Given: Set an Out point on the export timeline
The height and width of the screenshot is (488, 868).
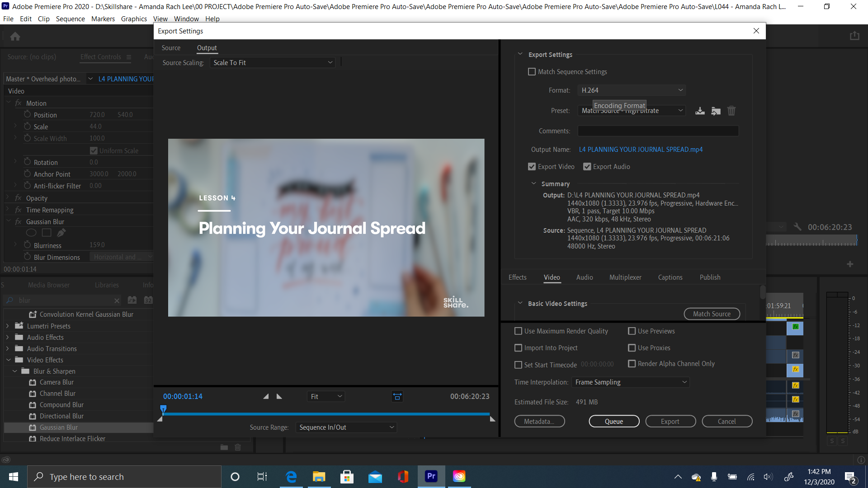Looking at the screenshot, I should pos(279,396).
